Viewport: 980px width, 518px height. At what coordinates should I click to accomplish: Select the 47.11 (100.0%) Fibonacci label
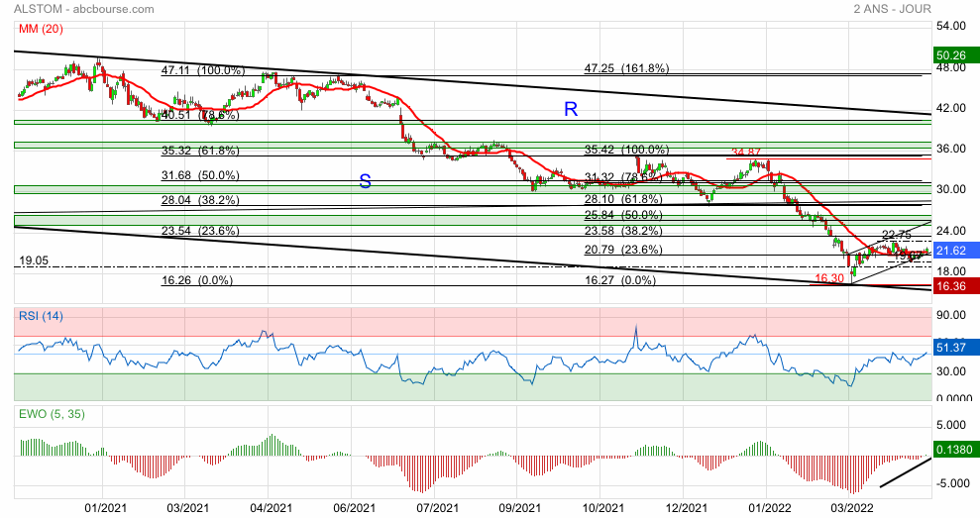[202, 70]
